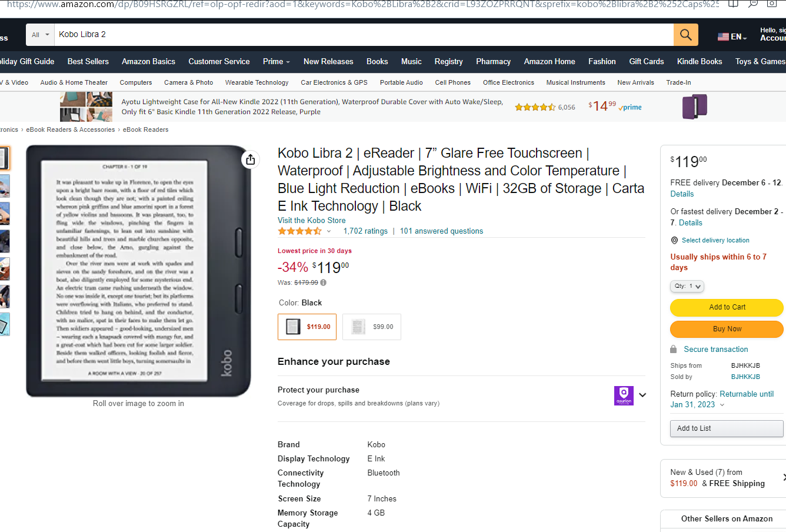This screenshot has width=786, height=532.
Task: Click the Asurion protection plan icon
Action: (624, 395)
